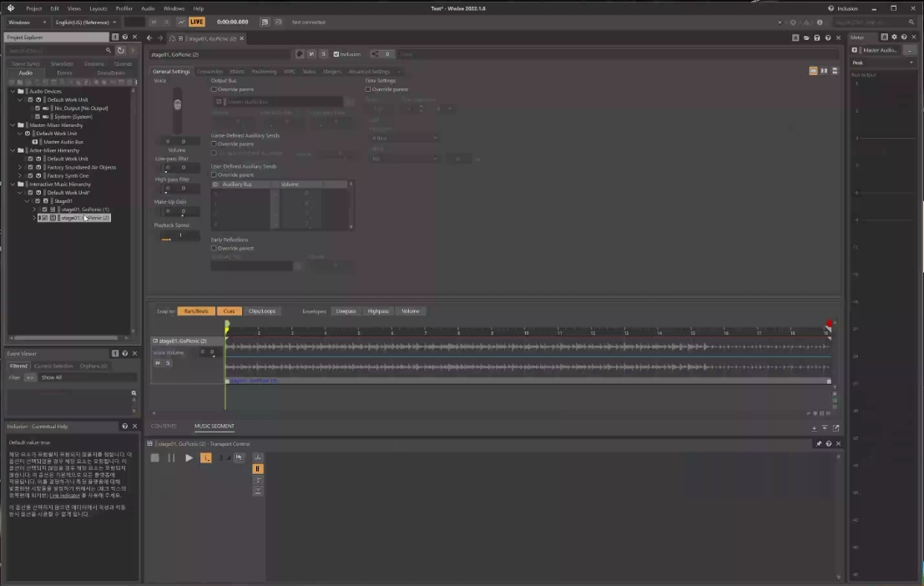Click the search magnifier in Project Explorer
Screen dimensions: 924x586
pyautogui.click(x=109, y=51)
